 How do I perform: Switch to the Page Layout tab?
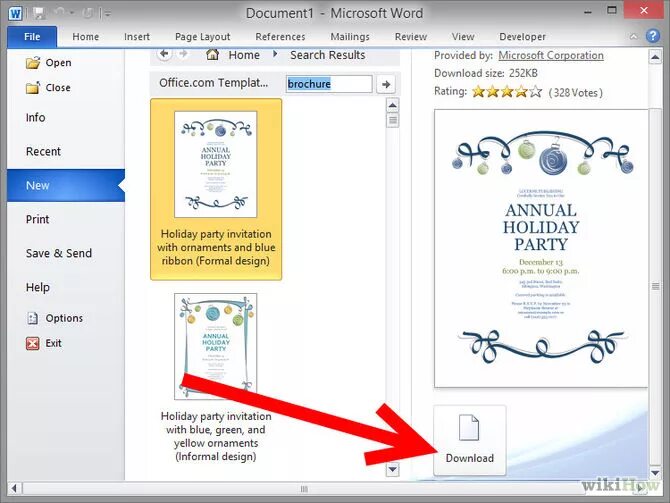(203, 37)
